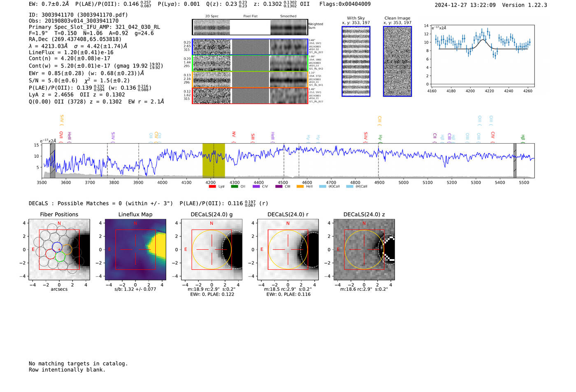
Task: Click the "Smoothed" column header
Action: click(x=288, y=16)
